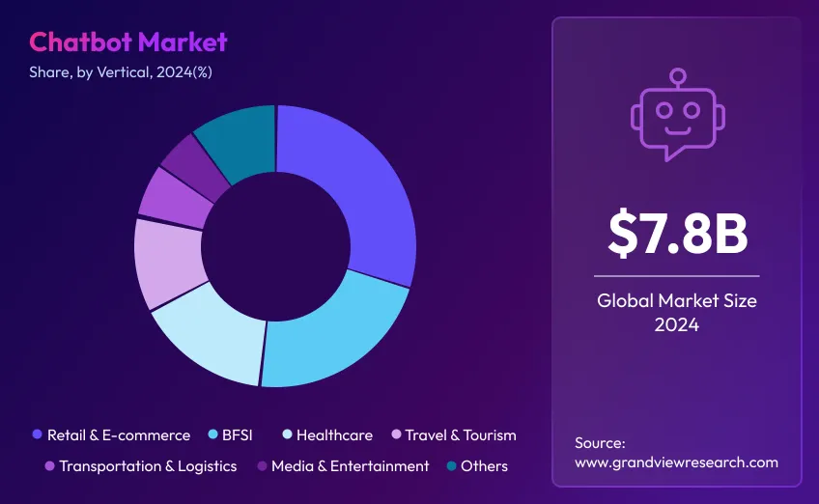Select the Others legend label
This screenshot has height=504, width=819.
[x=484, y=466]
